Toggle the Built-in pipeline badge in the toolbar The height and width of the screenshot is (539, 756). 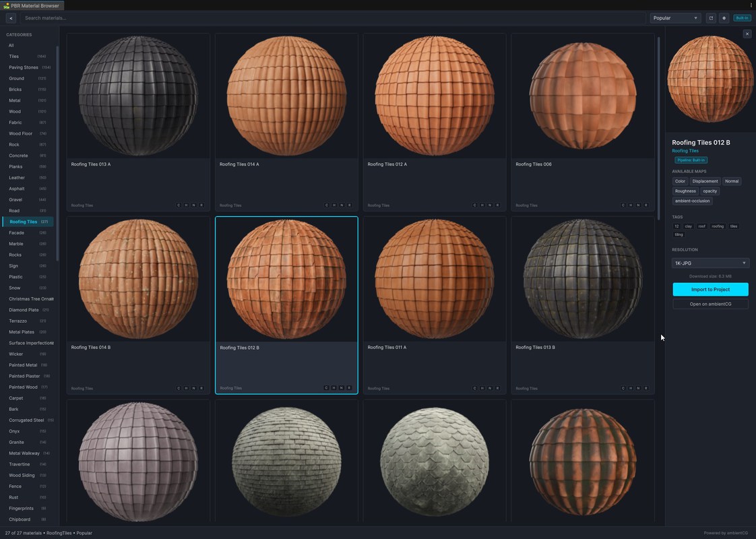pos(742,18)
